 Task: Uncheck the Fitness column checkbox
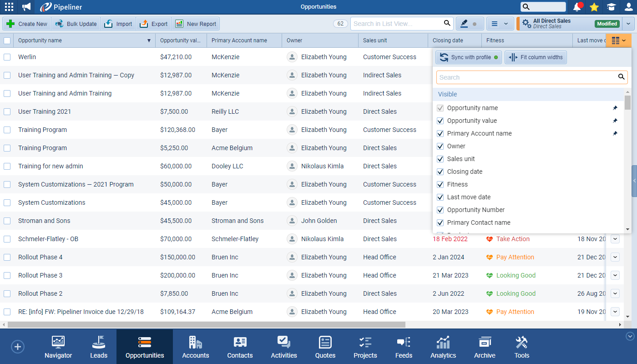[440, 184]
